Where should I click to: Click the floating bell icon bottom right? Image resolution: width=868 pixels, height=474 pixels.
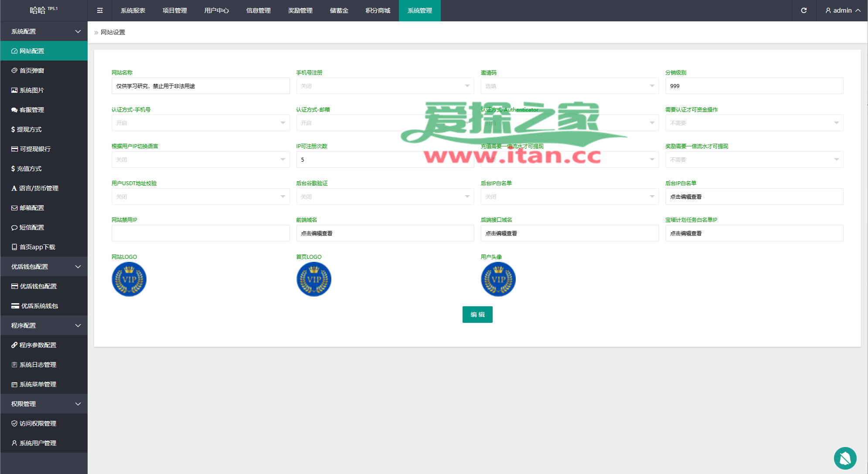point(845,458)
